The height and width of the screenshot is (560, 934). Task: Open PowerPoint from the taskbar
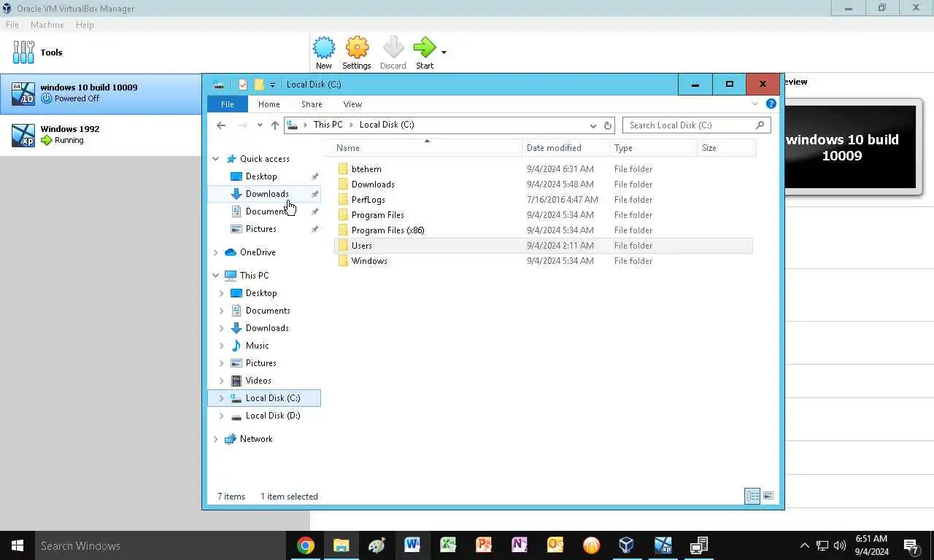pos(484,545)
